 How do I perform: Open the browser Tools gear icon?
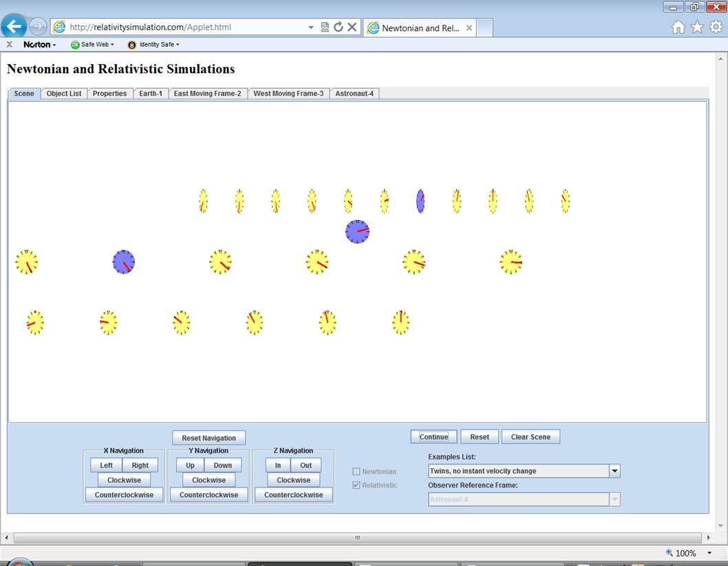pyautogui.click(x=716, y=27)
